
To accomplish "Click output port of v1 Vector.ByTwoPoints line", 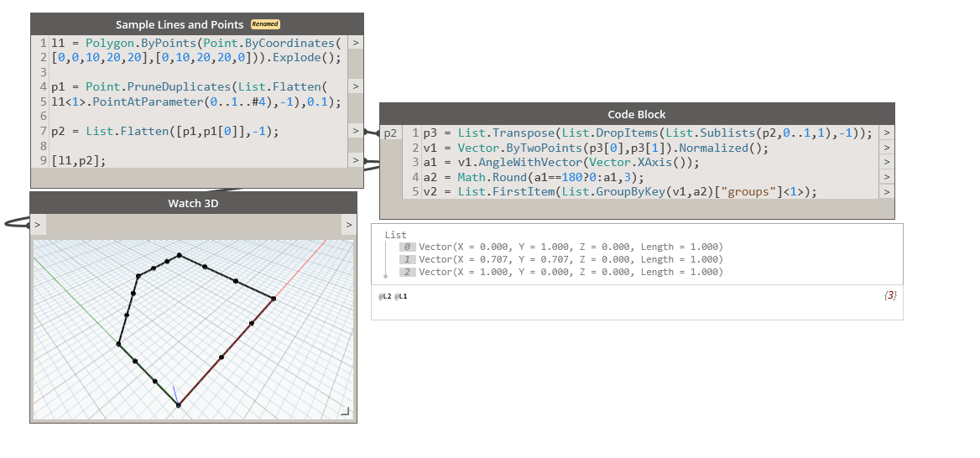I will pos(886,148).
